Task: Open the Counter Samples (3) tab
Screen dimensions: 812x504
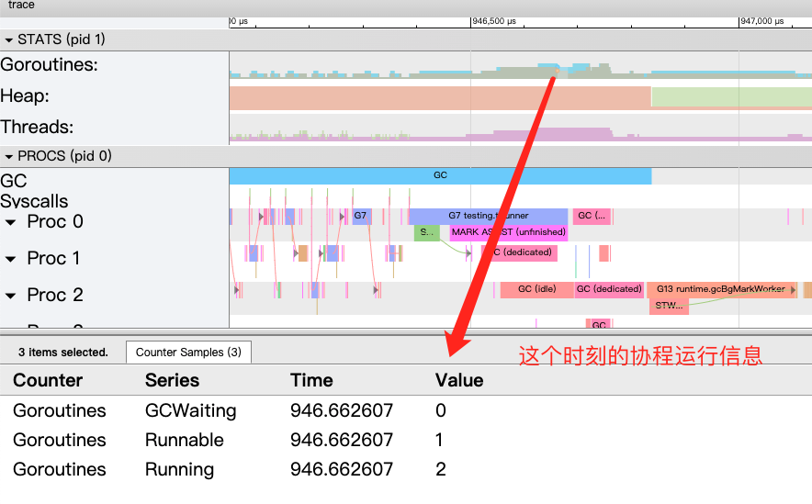Action: click(188, 353)
